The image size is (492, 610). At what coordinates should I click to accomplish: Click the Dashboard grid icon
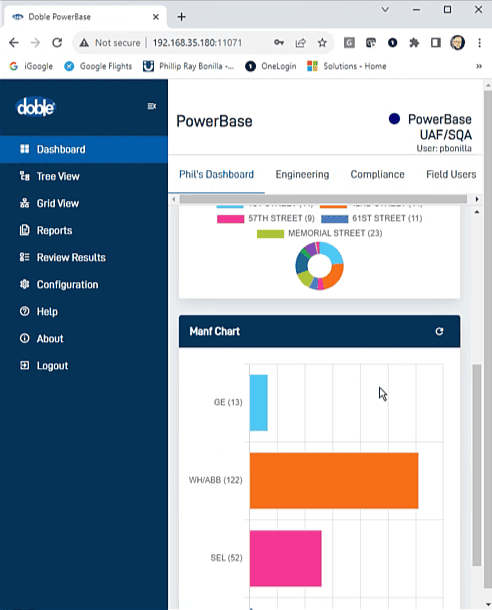tap(25, 149)
